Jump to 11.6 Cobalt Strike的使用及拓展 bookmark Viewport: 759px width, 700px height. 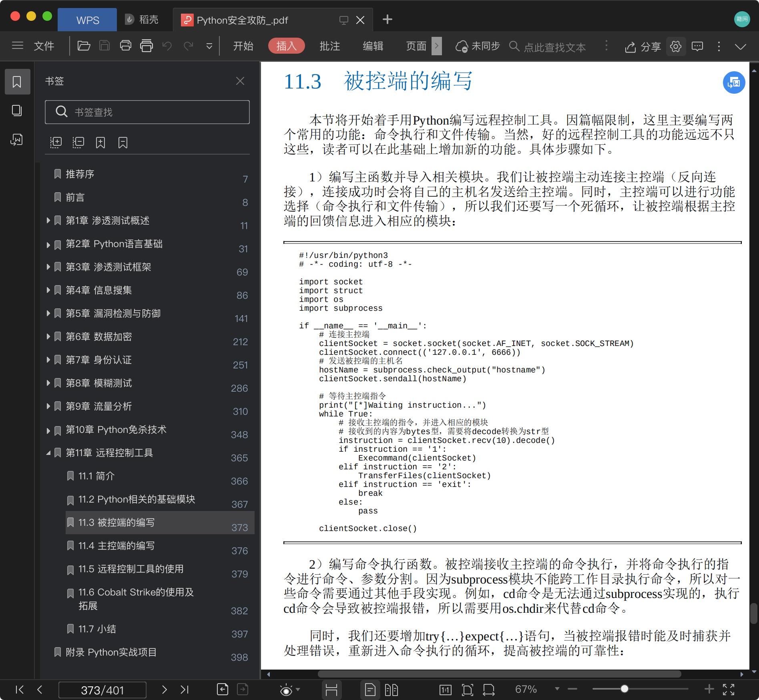coord(136,599)
